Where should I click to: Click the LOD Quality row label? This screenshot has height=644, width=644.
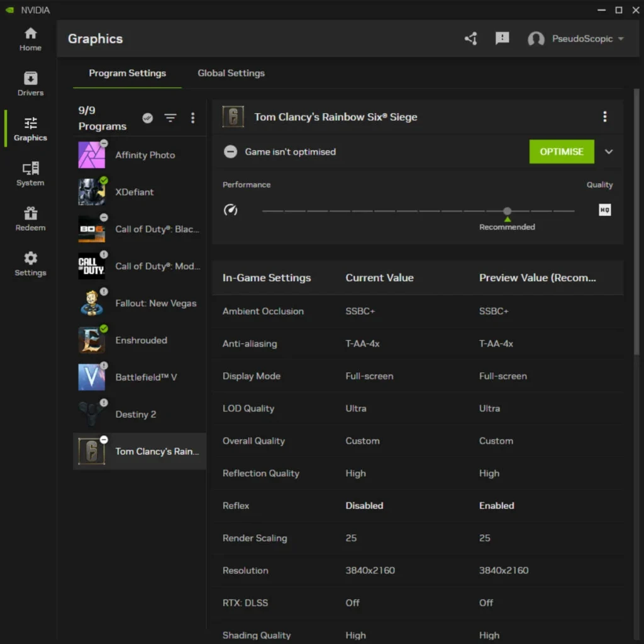(248, 408)
